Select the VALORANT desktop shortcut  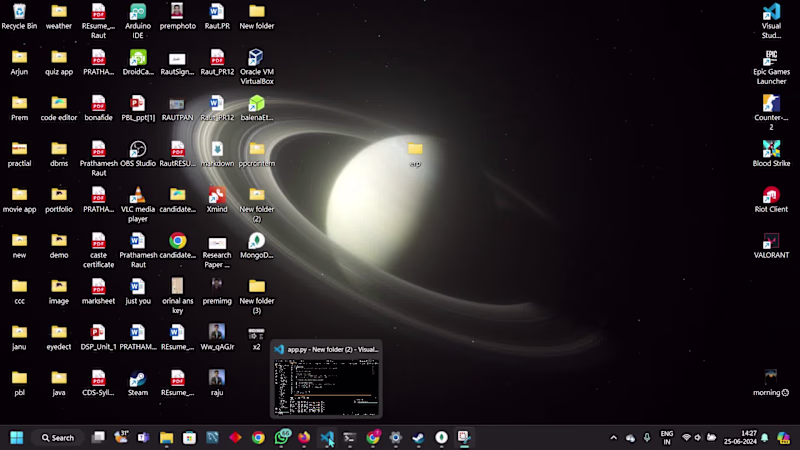tap(771, 245)
